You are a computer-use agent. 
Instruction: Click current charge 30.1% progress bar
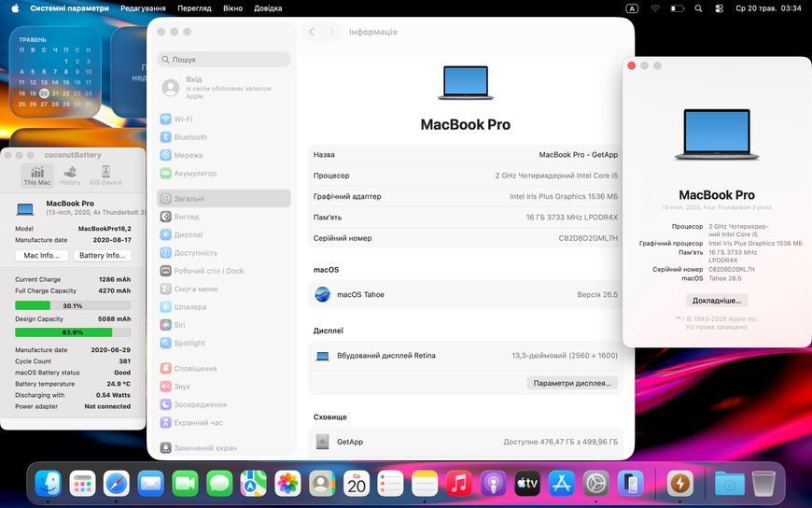click(73, 306)
